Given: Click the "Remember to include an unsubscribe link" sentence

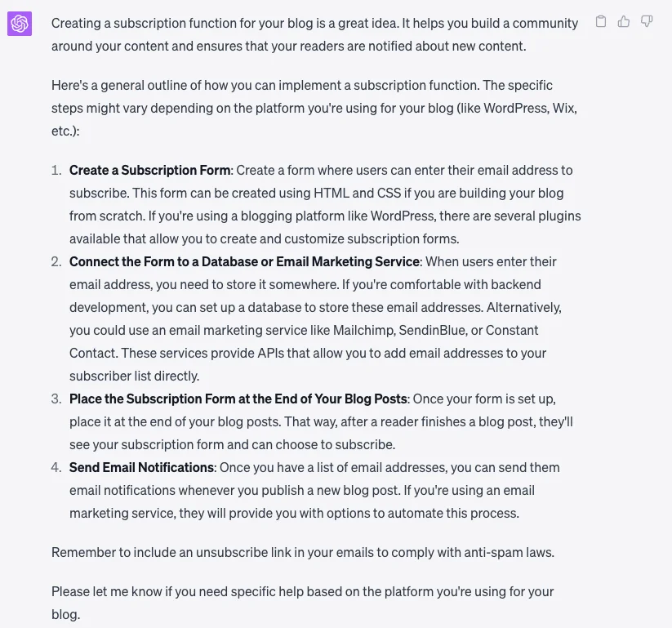Looking at the screenshot, I should (245, 552).
